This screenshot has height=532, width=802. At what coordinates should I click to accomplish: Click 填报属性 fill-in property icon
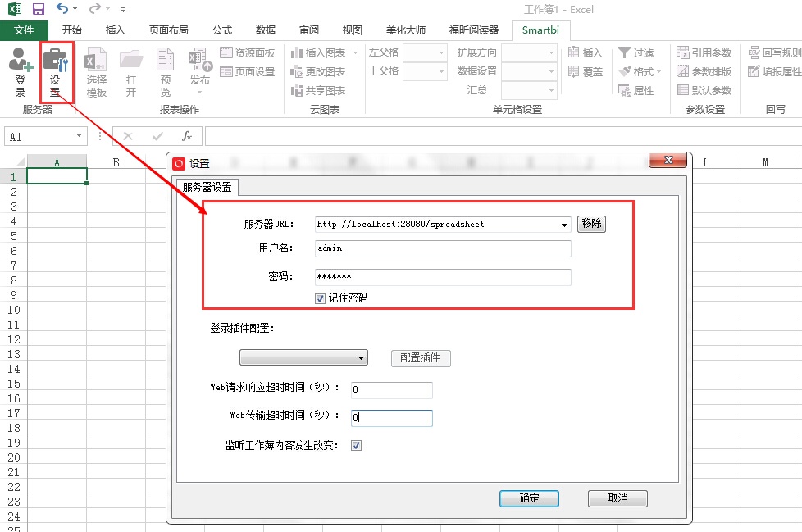pyautogui.click(x=775, y=71)
